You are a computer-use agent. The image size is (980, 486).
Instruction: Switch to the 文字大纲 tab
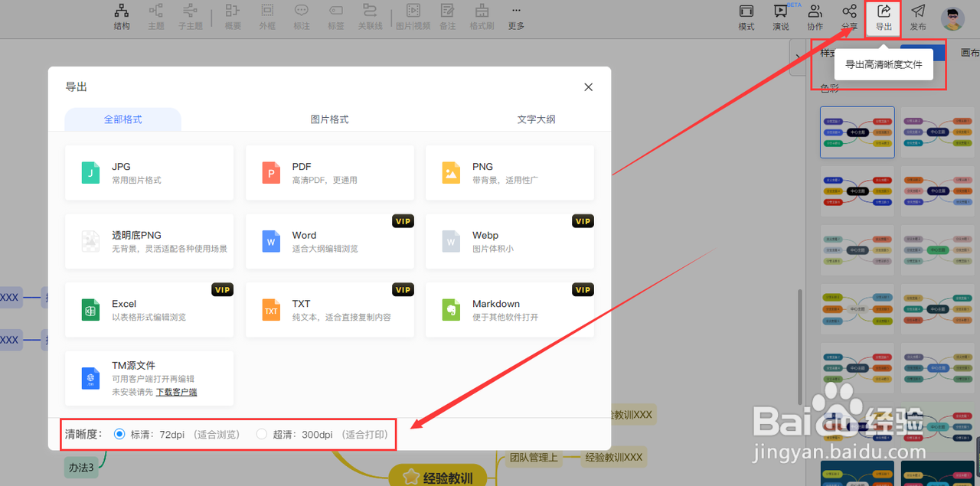[536, 119]
